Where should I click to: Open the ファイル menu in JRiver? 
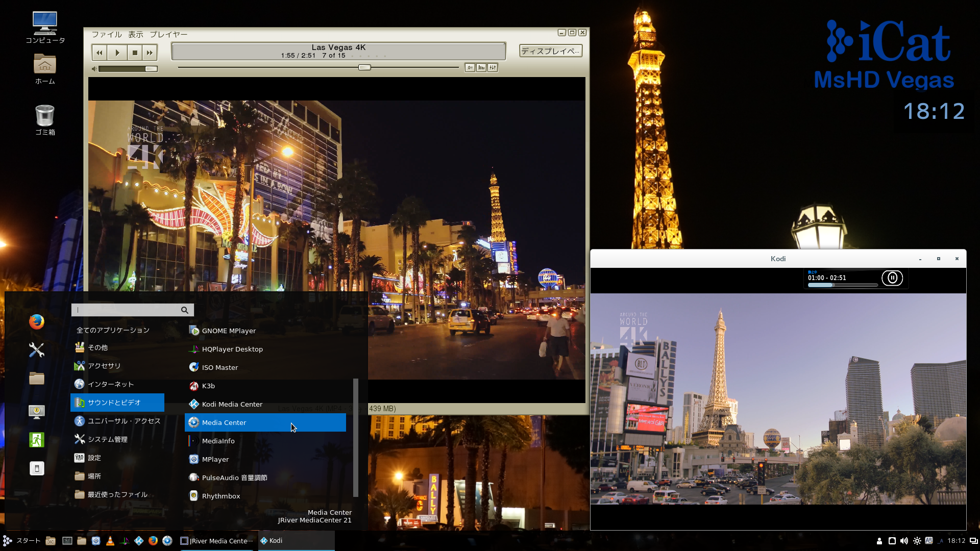pyautogui.click(x=107, y=34)
